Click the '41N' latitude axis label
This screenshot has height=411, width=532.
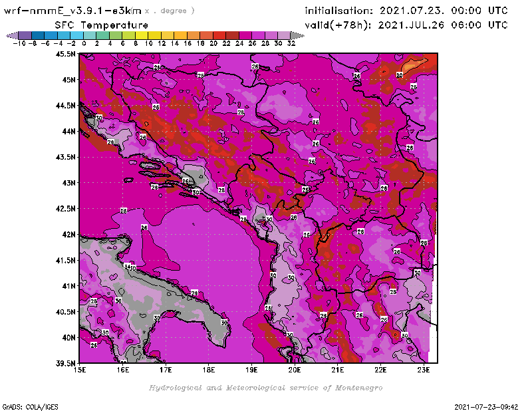[x=69, y=286]
